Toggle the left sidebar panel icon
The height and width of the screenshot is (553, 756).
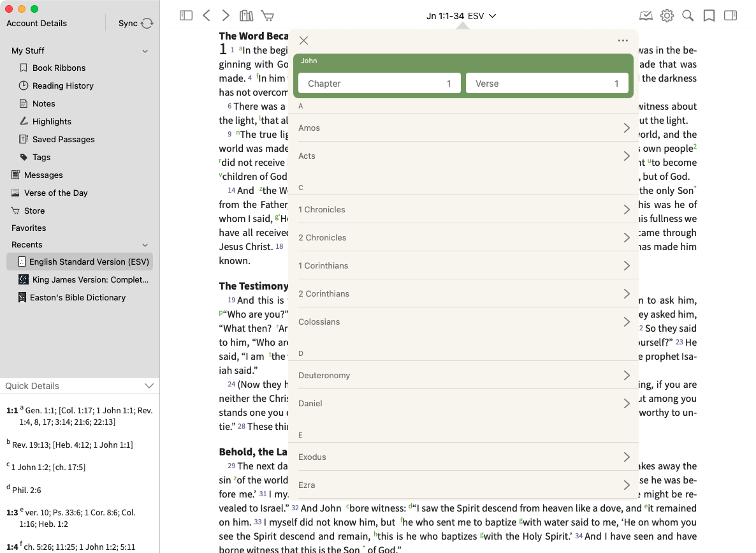coord(186,15)
